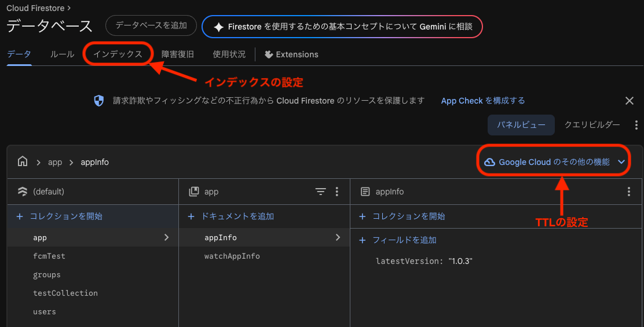Open the more options menu beside クエリビルダー
644x327 pixels.
tap(636, 125)
